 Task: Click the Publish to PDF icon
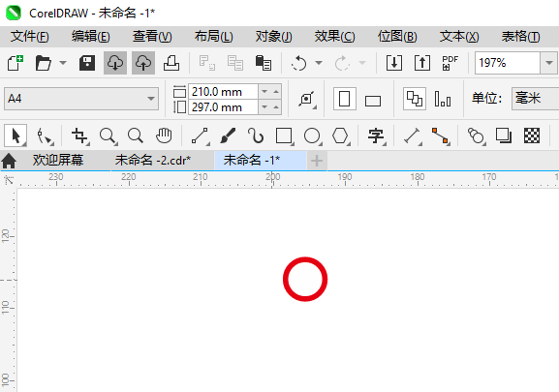tap(450, 63)
